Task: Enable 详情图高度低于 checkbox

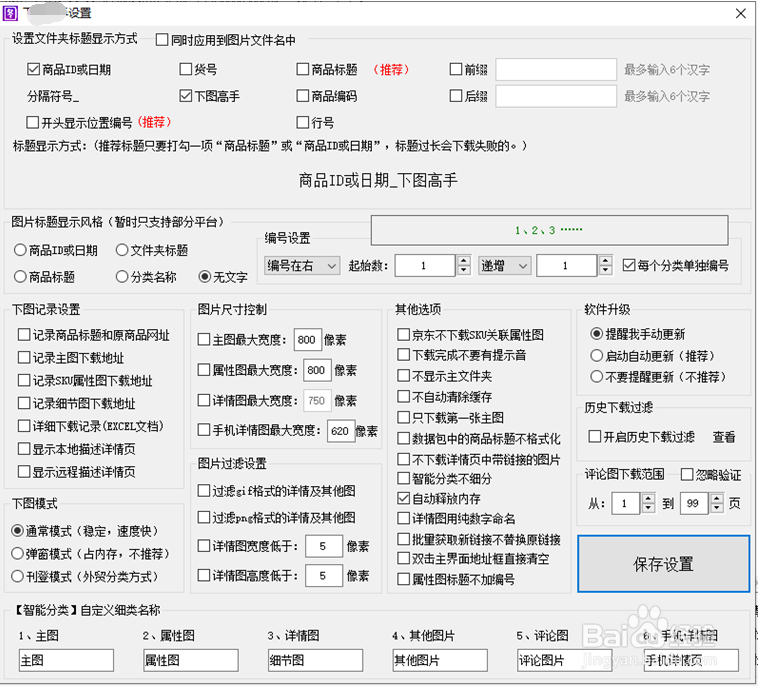Action: pyautogui.click(x=204, y=575)
